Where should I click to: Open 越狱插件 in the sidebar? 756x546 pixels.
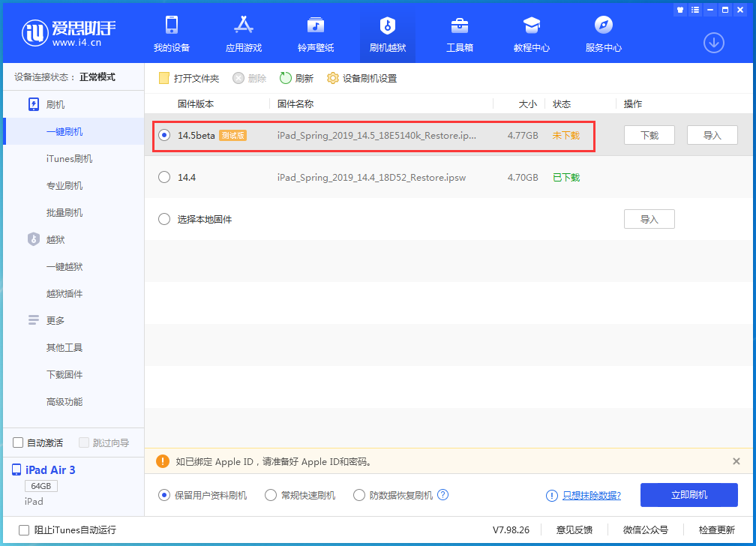(64, 294)
